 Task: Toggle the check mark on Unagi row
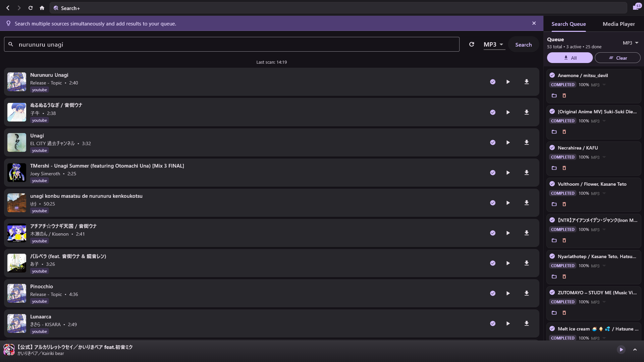tap(493, 142)
